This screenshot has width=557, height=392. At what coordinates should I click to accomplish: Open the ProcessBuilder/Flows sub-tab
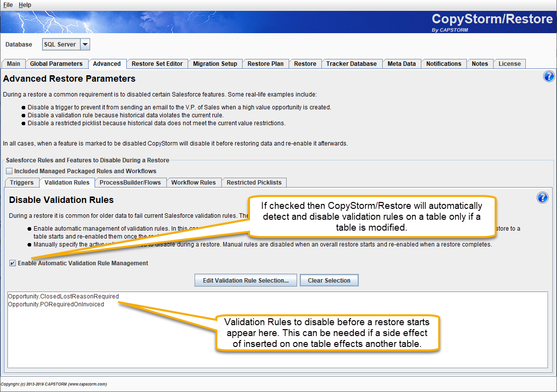pyautogui.click(x=130, y=183)
